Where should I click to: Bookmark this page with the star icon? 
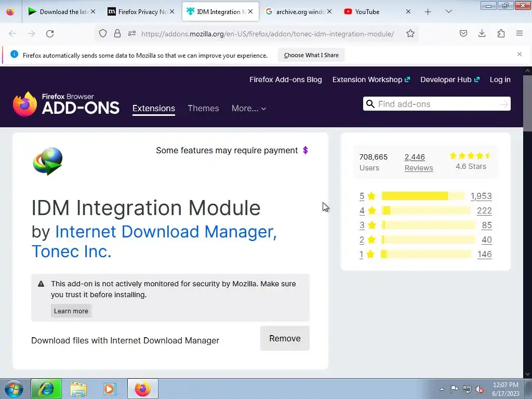(x=410, y=33)
